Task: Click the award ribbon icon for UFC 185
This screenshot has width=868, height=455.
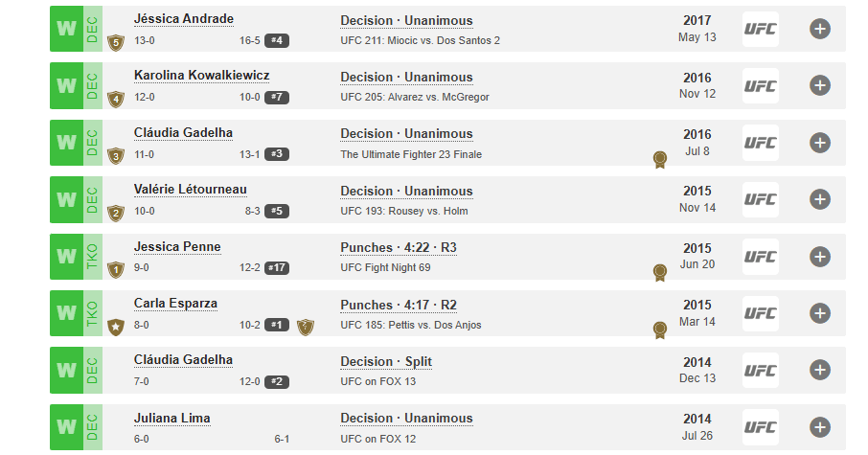Action: [x=660, y=330]
